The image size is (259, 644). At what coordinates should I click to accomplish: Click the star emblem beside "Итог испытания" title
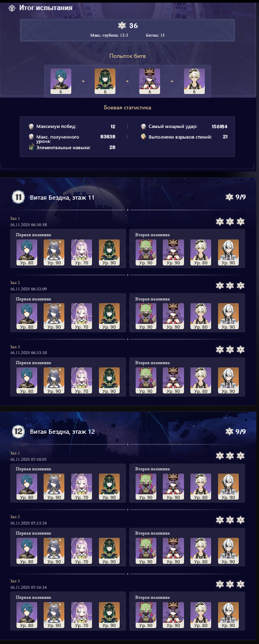pyautogui.click(x=11, y=8)
